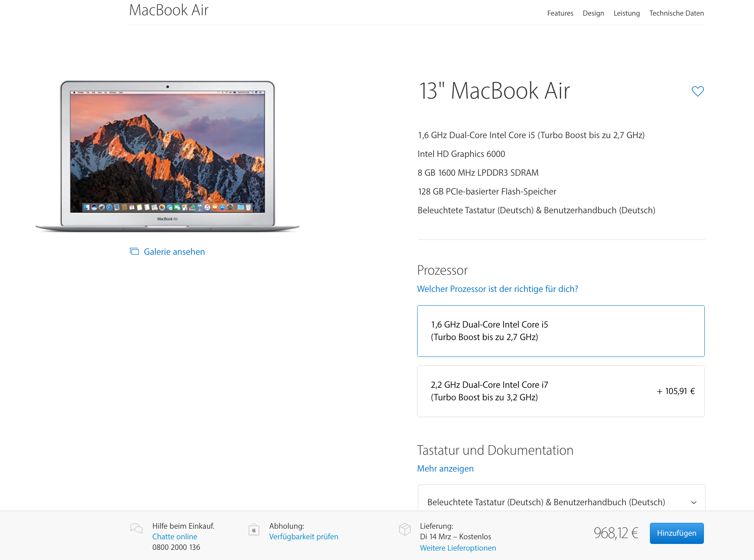Image resolution: width=754 pixels, height=560 pixels.
Task: Open the Design tab
Action: coord(593,13)
